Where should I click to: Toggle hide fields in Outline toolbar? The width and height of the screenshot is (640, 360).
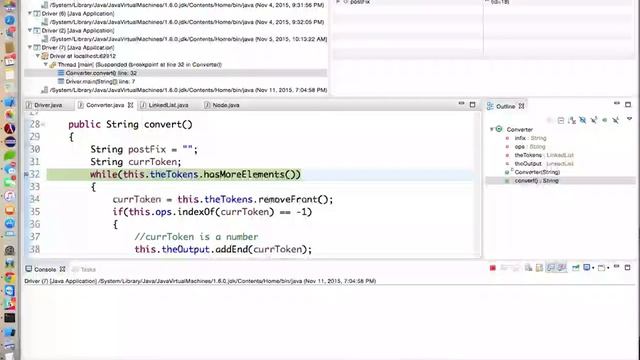click(583, 120)
